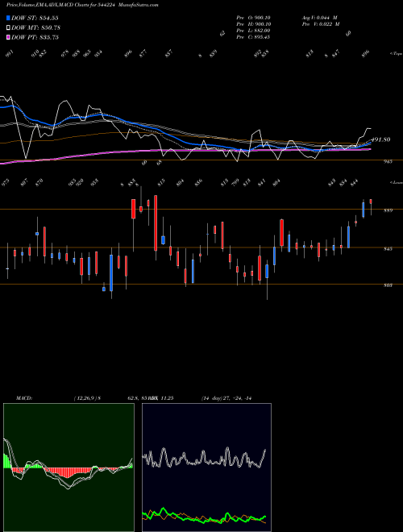The width and height of the screenshot is (403, 532).
Task: Click the MACD: label above the green panel
Action: click(x=23, y=398)
